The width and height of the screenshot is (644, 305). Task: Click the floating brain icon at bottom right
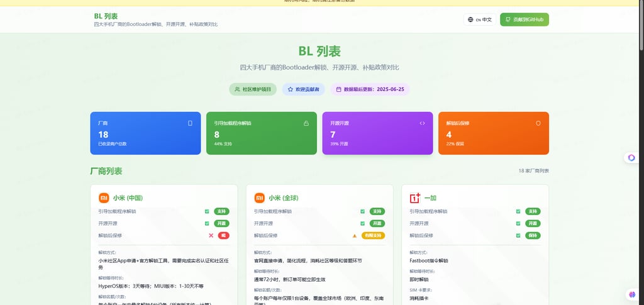[x=633, y=294]
